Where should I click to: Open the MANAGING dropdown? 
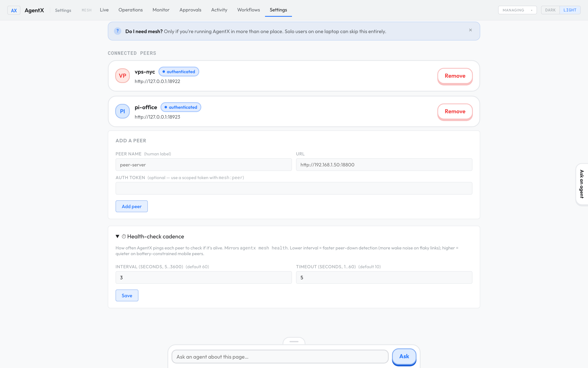tap(517, 10)
